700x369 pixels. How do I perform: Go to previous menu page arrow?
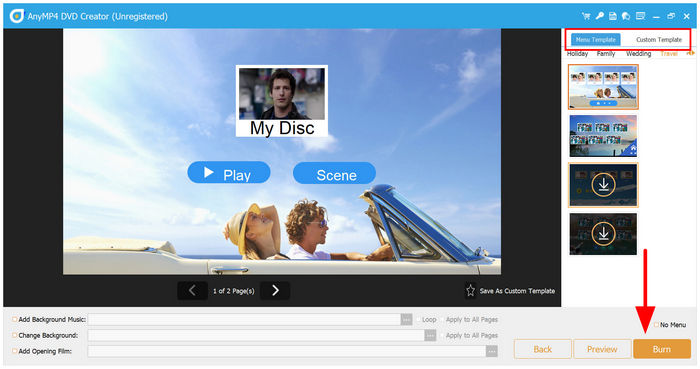(192, 290)
